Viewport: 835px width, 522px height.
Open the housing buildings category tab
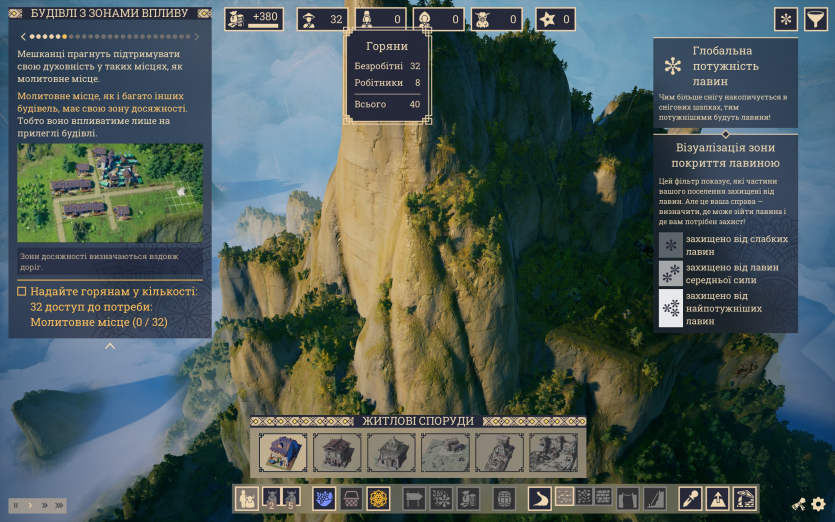(246, 497)
